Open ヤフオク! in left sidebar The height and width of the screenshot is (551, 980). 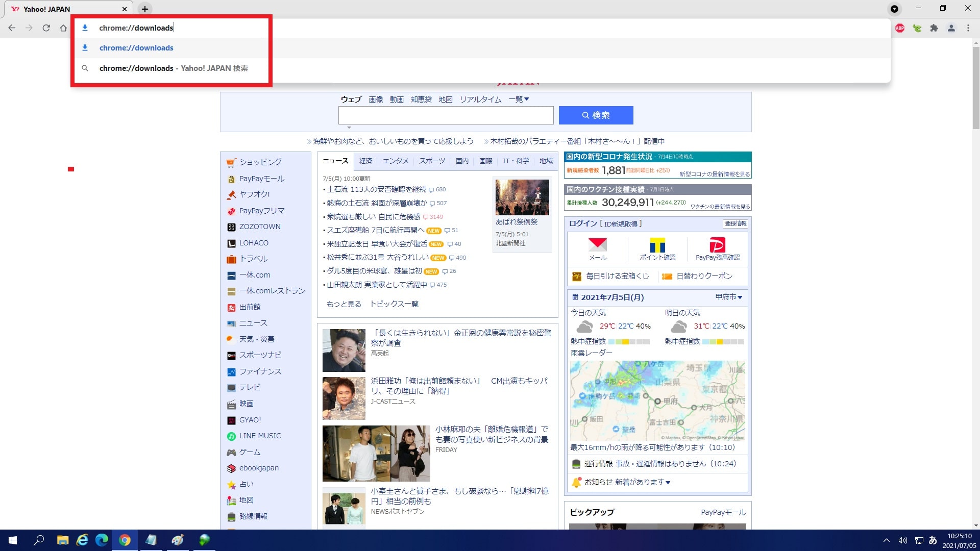coord(254,194)
